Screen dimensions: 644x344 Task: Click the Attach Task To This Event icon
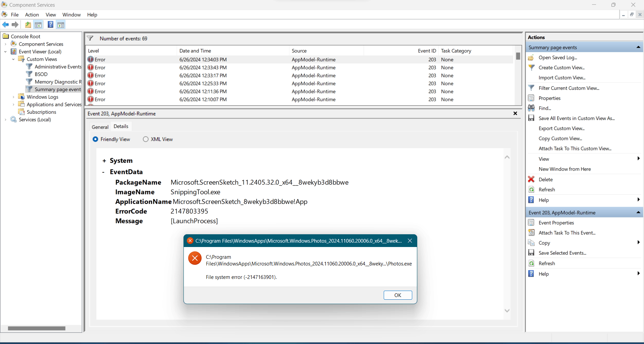coord(531,233)
